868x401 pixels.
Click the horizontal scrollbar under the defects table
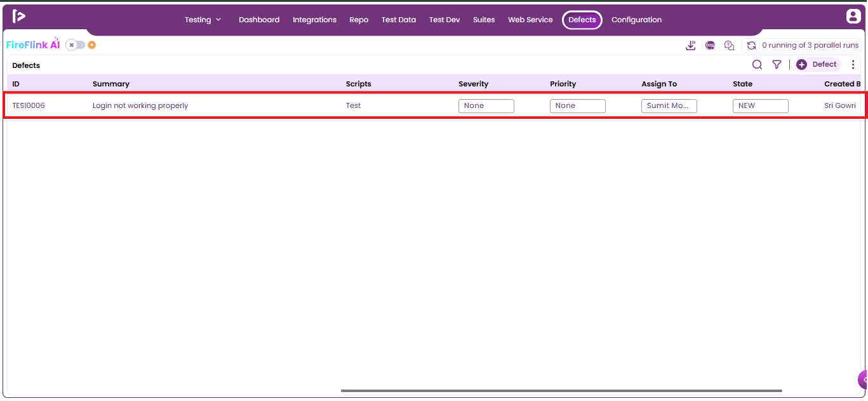(x=561, y=391)
